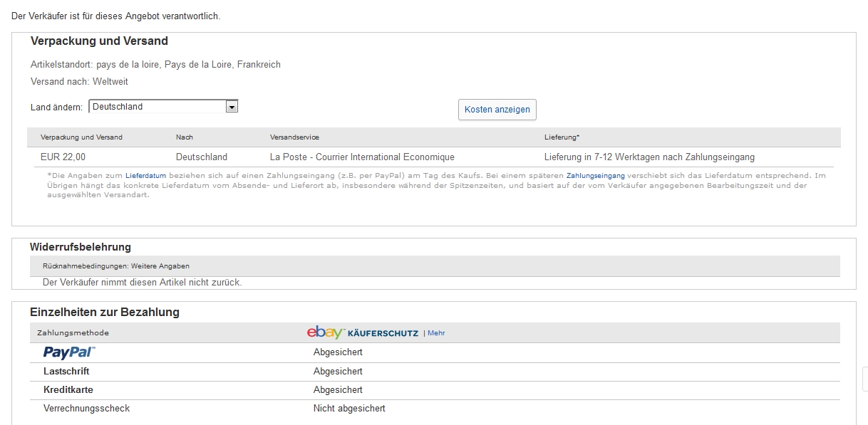This screenshot has width=868, height=425.
Task: Click the Widerrufsbelehrung section heading
Action: 81,247
